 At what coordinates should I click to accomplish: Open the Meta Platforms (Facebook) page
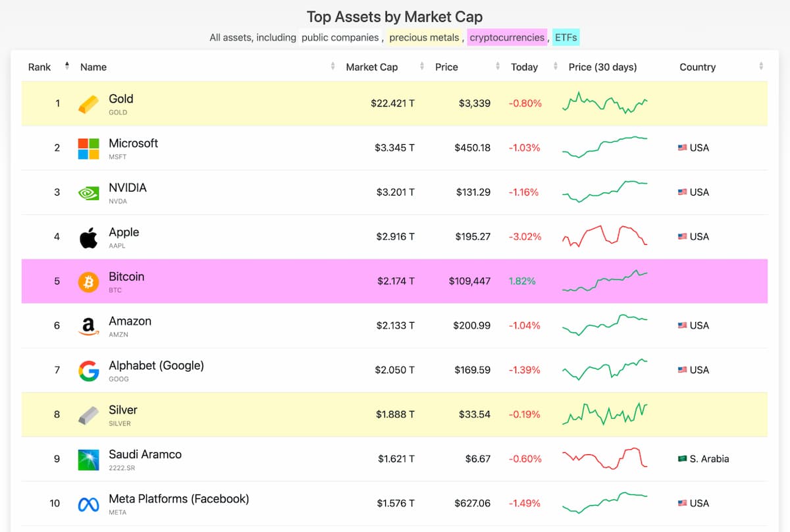pos(179,499)
